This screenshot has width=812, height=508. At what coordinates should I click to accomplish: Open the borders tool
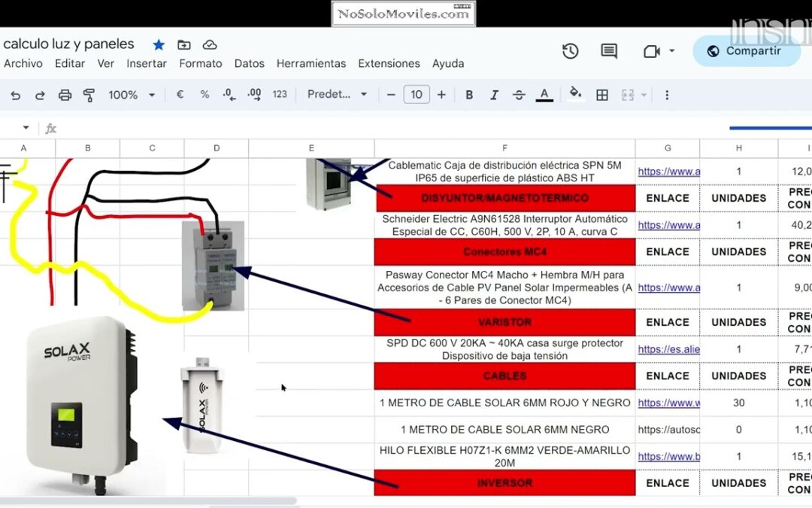coord(601,95)
